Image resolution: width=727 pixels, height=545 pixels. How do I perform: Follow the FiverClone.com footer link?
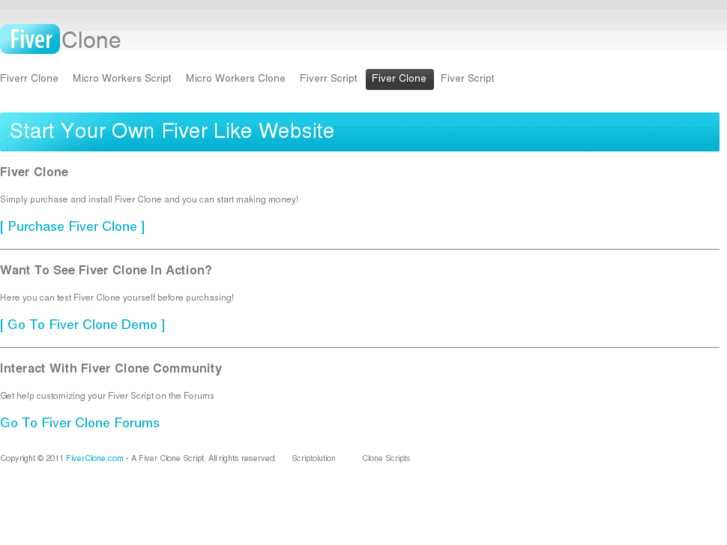click(95, 458)
